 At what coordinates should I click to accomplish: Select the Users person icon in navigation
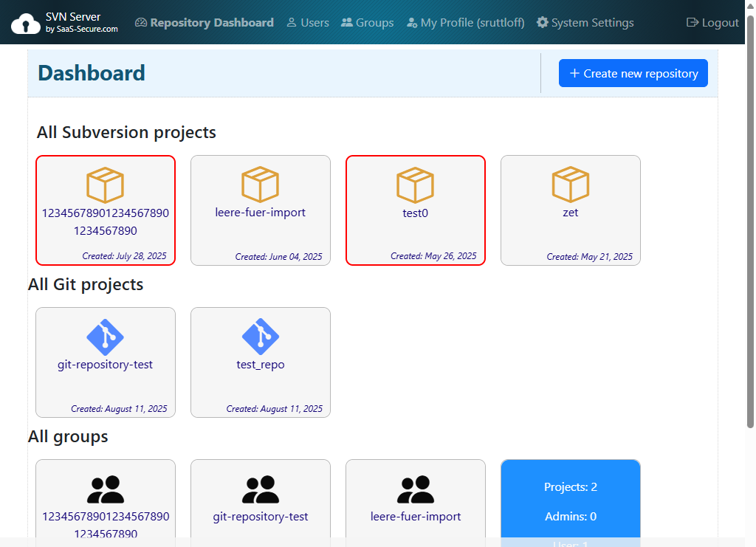click(292, 22)
